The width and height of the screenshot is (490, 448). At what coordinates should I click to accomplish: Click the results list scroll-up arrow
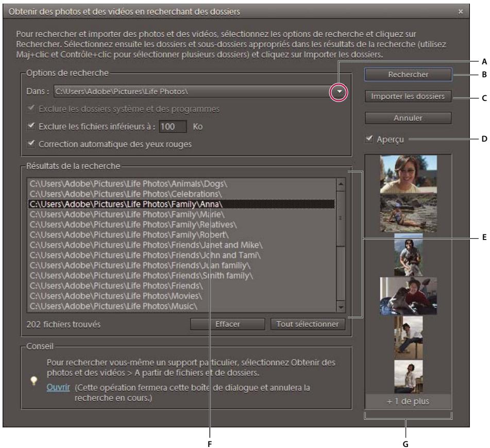click(x=341, y=184)
